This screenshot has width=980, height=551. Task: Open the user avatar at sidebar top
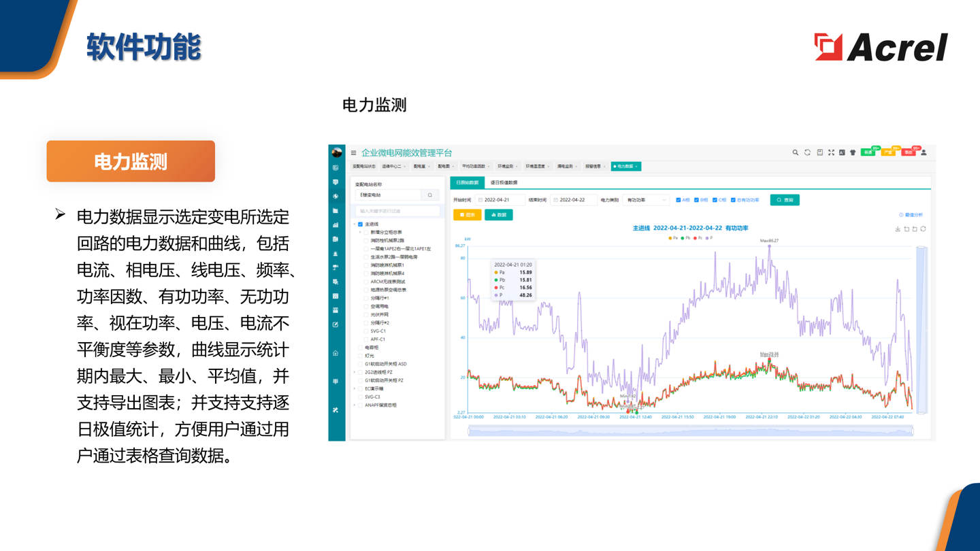pos(336,152)
